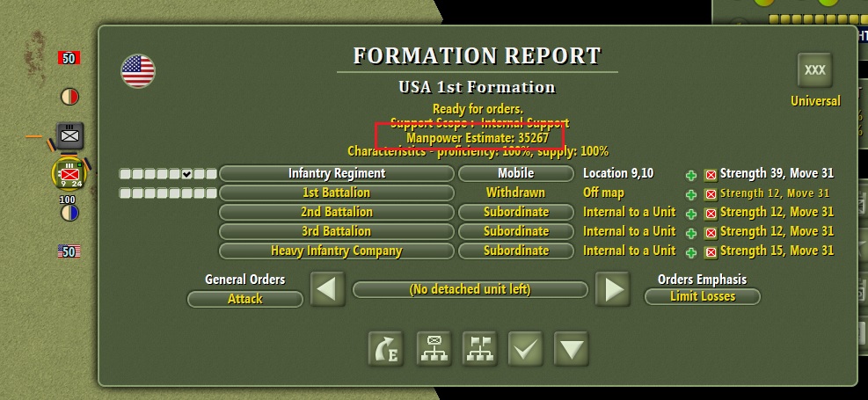Image resolution: width=868 pixels, height=400 pixels.
Task: Click Subordinate status for Heavy Infantry Company
Action: (x=516, y=251)
